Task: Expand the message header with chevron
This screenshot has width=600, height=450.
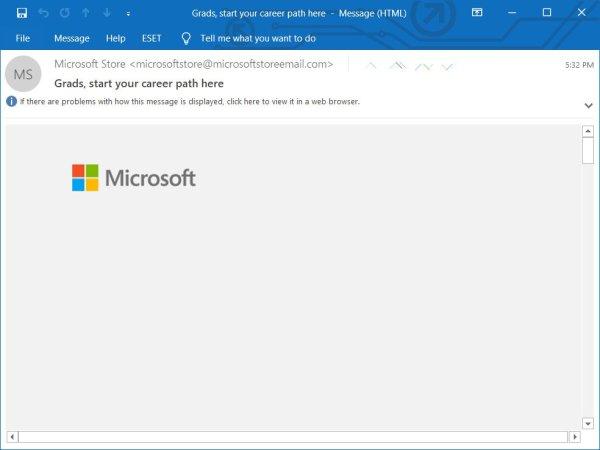Action: [x=588, y=105]
